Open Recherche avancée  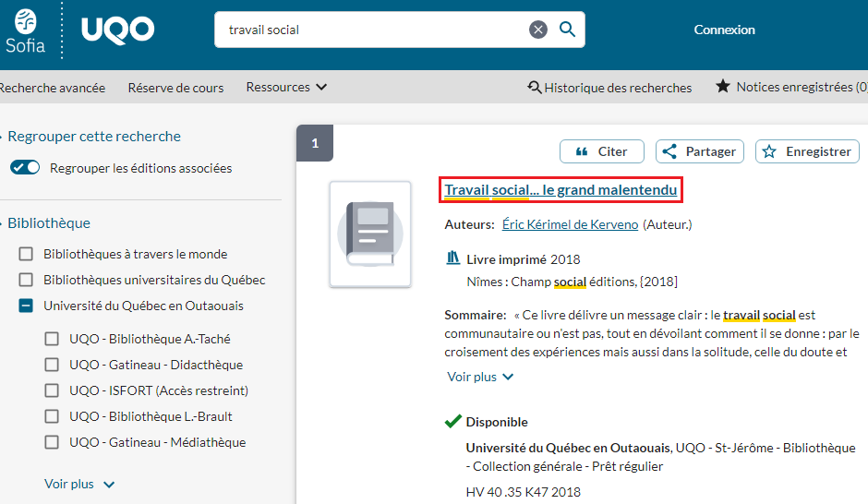pos(52,88)
